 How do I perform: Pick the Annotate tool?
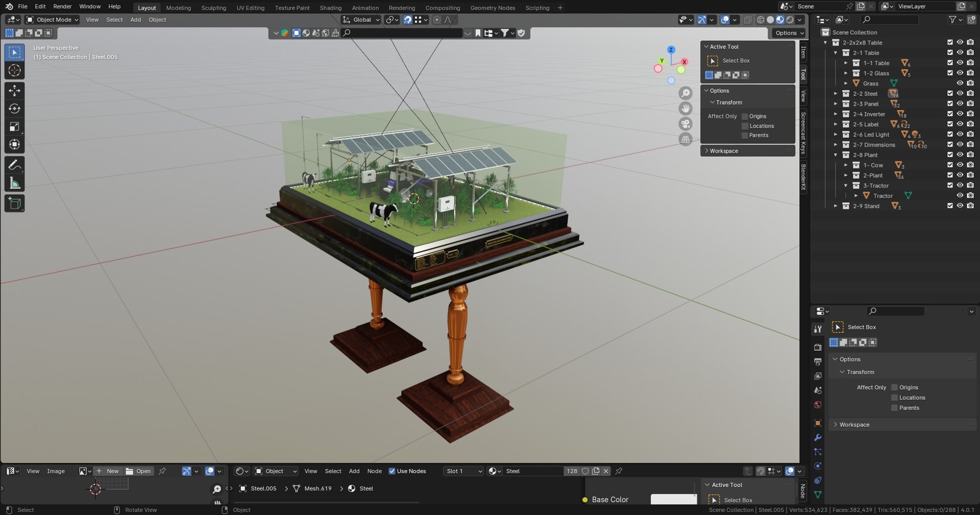click(x=14, y=165)
